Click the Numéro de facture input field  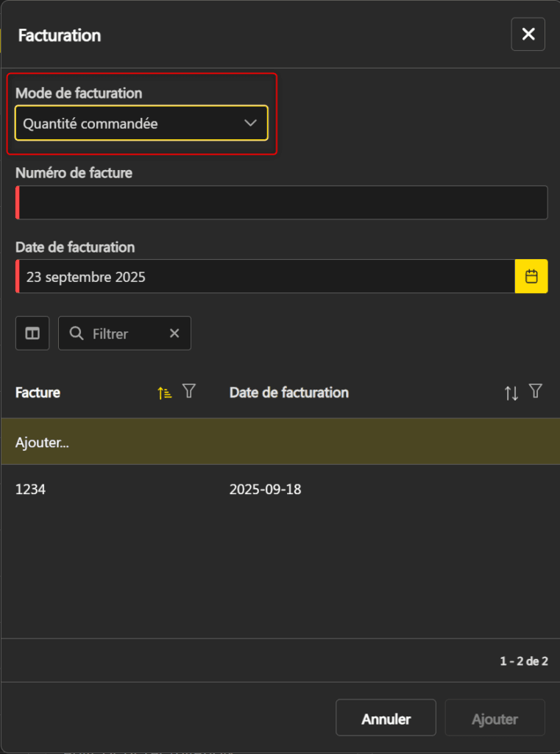tap(282, 203)
